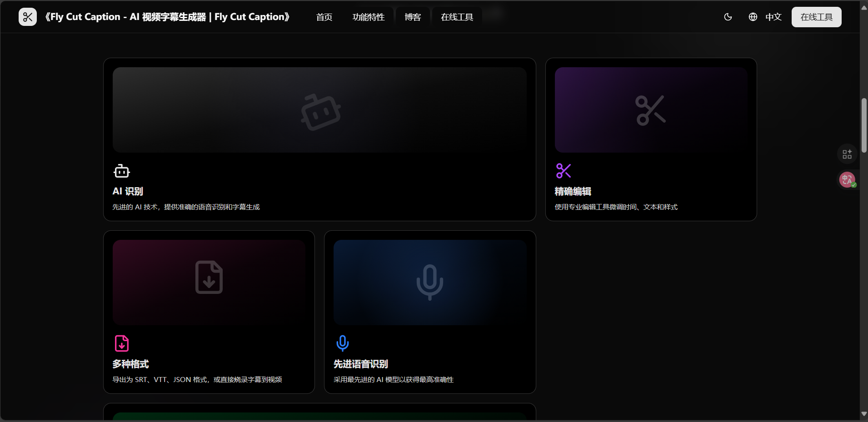
Task: Click the pink file download icon above 多种格式
Action: click(122, 343)
